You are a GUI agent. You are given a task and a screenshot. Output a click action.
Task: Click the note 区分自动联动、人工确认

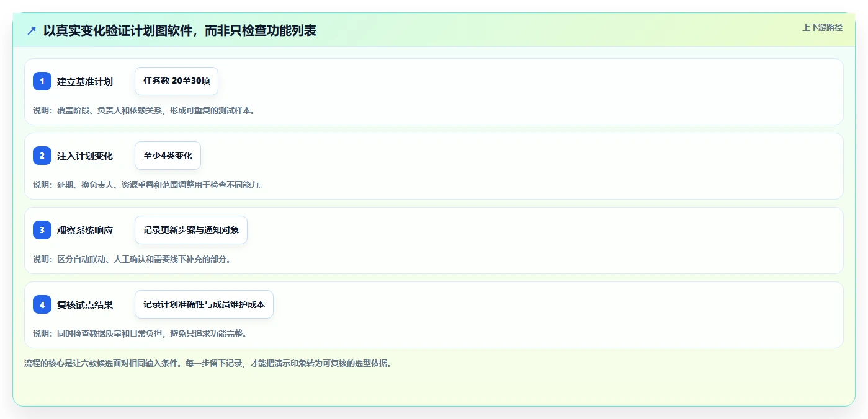[132, 260]
